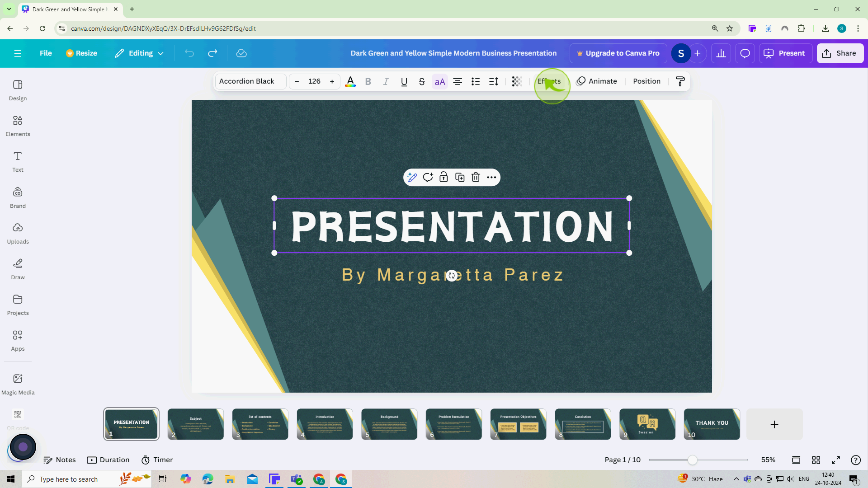868x488 pixels.
Task: Toggle uppercase text style
Action: pos(440,81)
